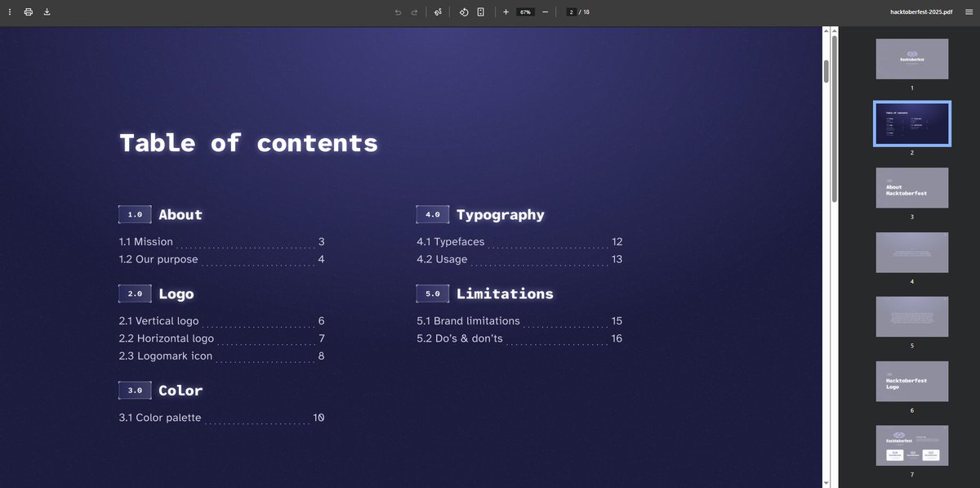
Task: Click the "Table of contents" title
Action: point(249,143)
